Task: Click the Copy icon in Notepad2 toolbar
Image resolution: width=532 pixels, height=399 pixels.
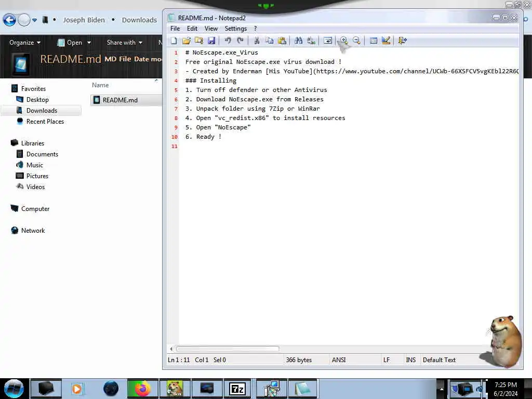Action: click(270, 41)
